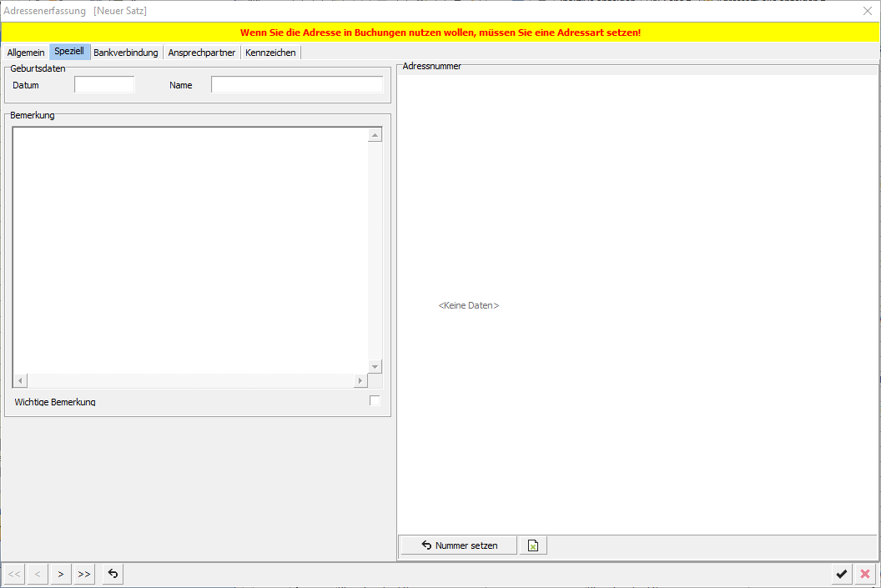The image size is (881, 588).
Task: Click Bemerkung horizontal scrollbar right arrow
Action: pyautogui.click(x=360, y=380)
